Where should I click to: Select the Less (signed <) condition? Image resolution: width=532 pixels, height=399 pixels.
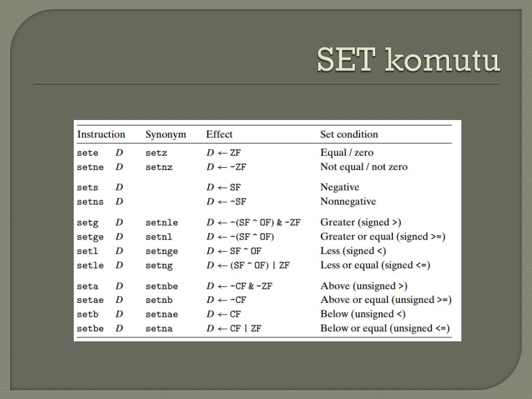coord(353,251)
